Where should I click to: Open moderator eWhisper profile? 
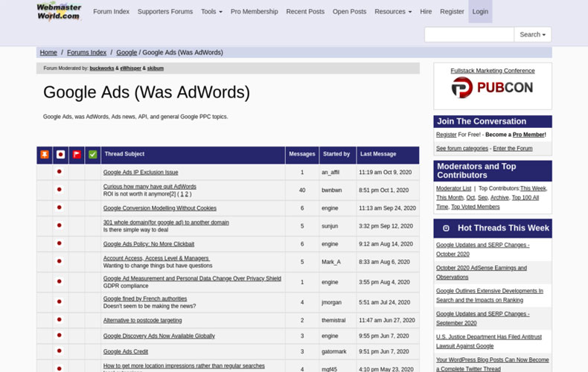(130, 68)
